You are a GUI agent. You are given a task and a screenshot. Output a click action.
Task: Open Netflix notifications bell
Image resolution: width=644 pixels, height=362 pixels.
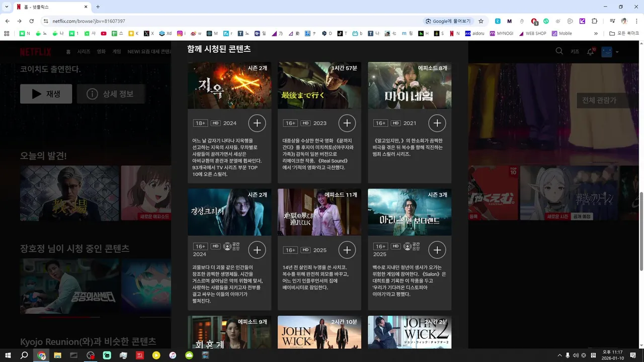tap(591, 52)
